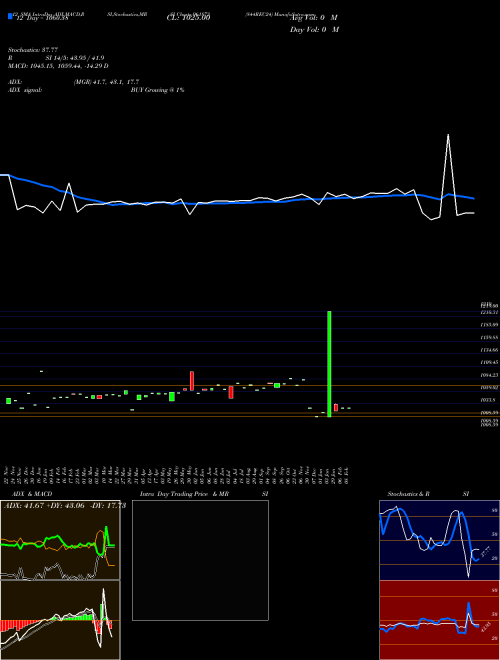Screen dimensions: 500x660
Task: Click the 'Intra Day Trading Price & MR' title
Action: point(184,494)
